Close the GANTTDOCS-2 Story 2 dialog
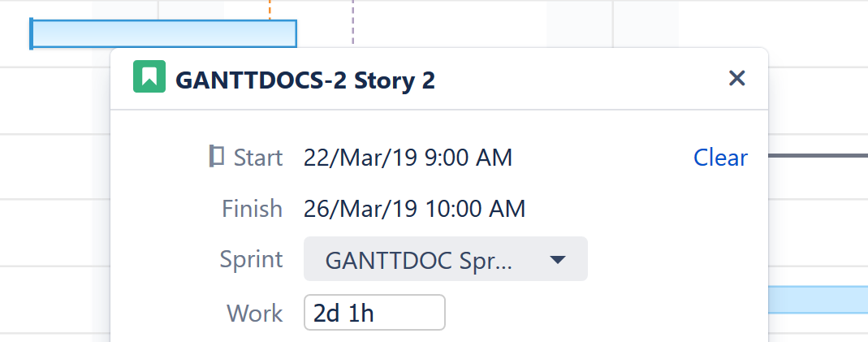Screen dimensions: 868x342 tap(736, 78)
